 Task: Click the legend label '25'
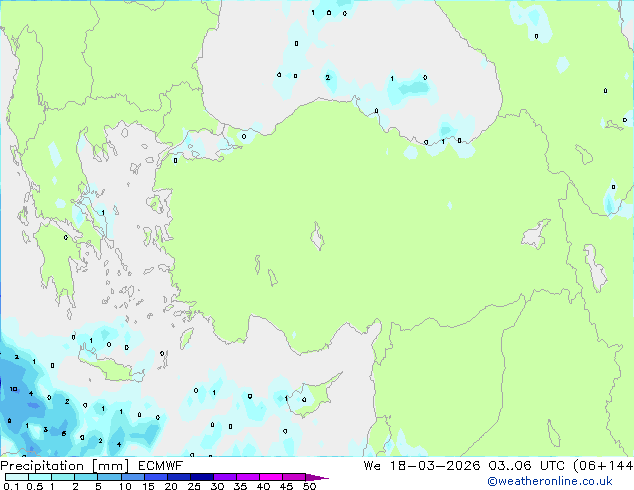[x=194, y=486]
